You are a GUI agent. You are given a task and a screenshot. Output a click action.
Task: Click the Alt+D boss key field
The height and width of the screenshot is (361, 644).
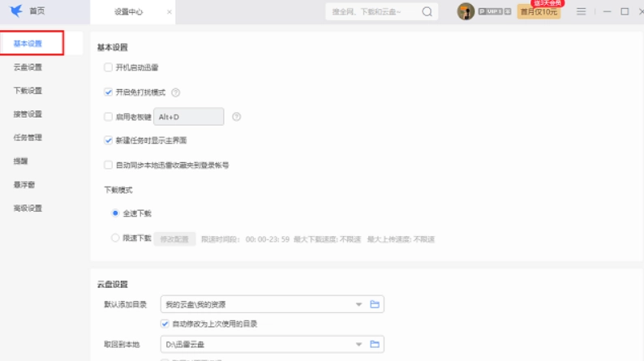pyautogui.click(x=188, y=117)
